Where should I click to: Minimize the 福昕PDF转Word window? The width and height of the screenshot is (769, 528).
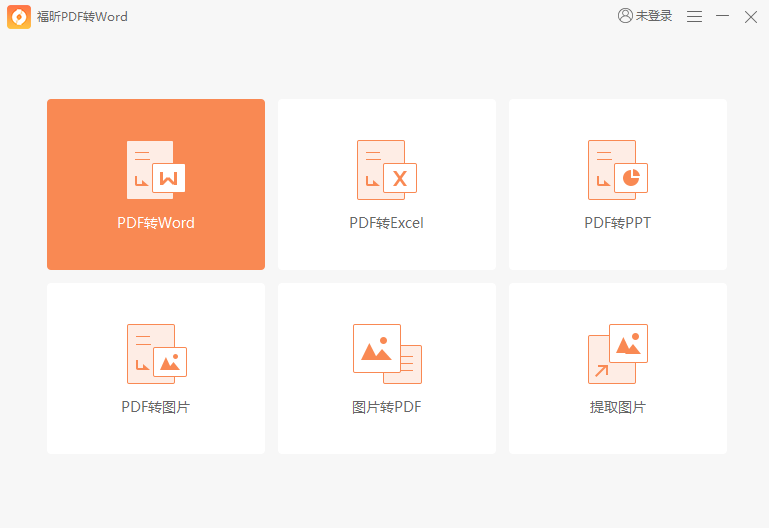pyautogui.click(x=722, y=16)
